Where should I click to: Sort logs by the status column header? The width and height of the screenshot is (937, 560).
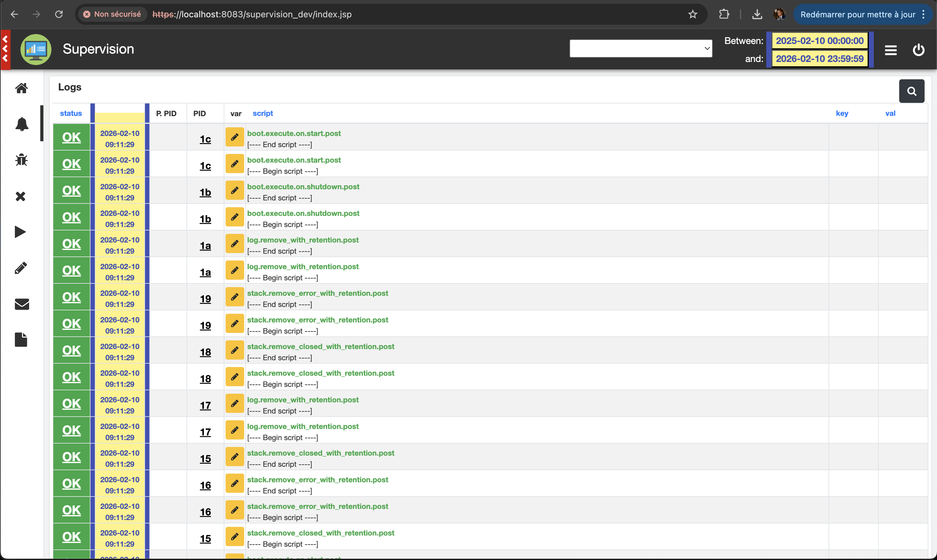click(71, 113)
